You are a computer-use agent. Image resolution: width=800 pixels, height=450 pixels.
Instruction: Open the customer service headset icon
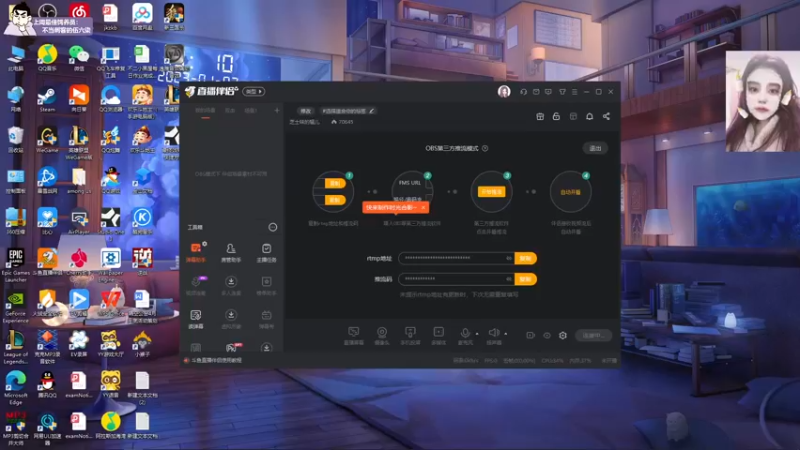tap(523, 92)
